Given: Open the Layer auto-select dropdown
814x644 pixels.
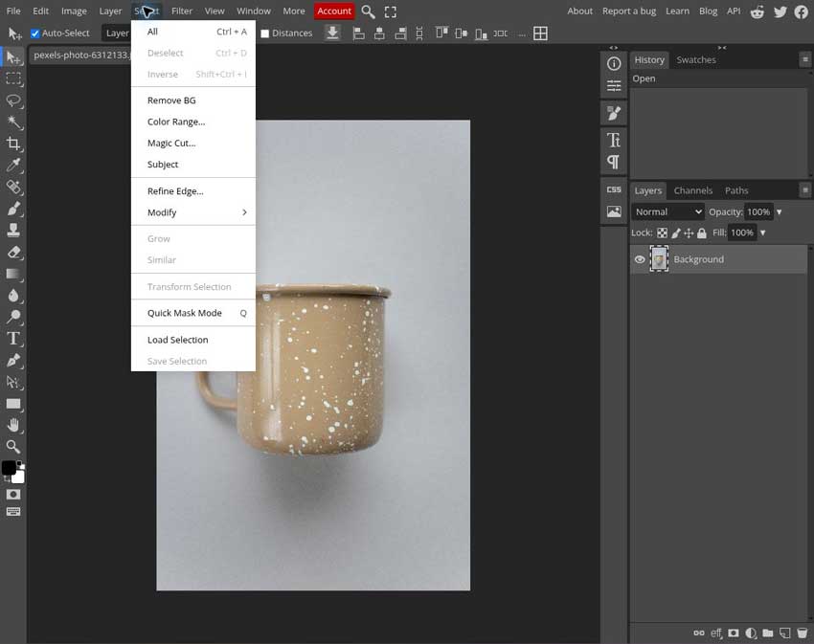Looking at the screenshot, I should (118, 33).
